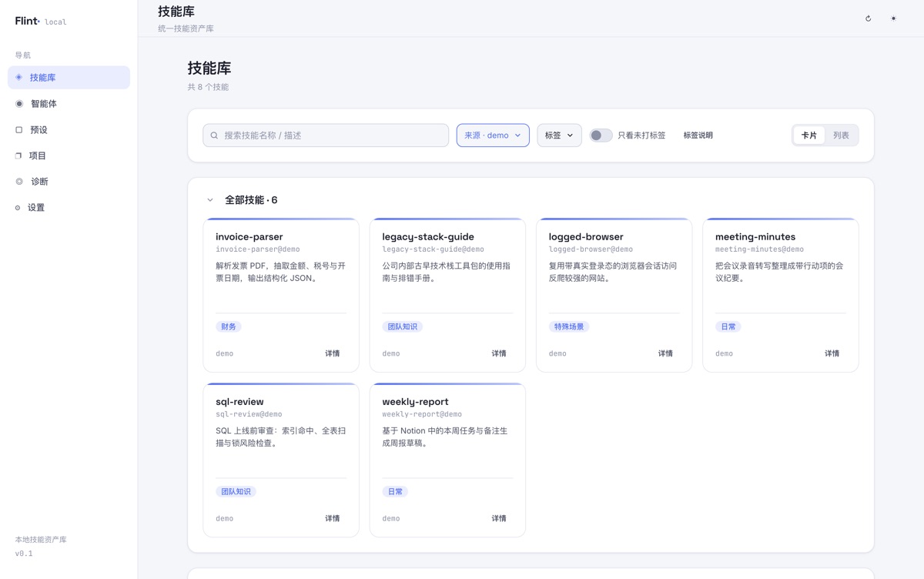Open 详情 for weekly-report
Viewport: 924px width, 579px height.
499,518
